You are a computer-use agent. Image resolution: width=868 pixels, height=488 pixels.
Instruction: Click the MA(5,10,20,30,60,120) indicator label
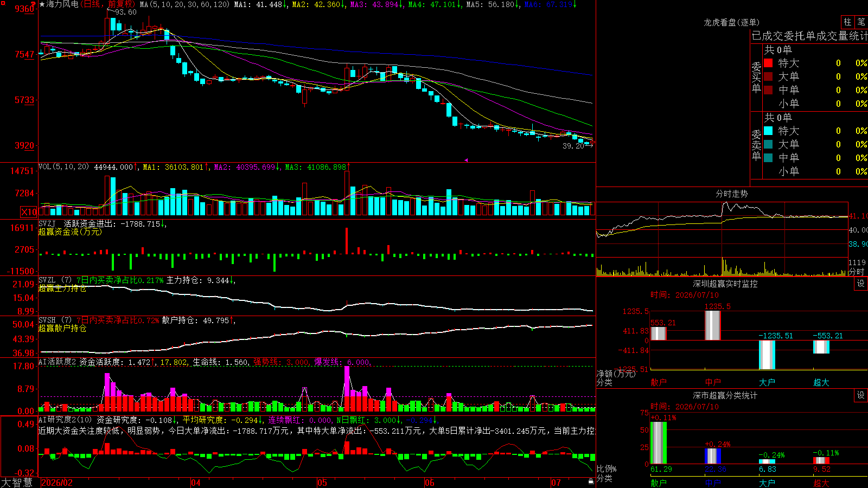point(184,4)
